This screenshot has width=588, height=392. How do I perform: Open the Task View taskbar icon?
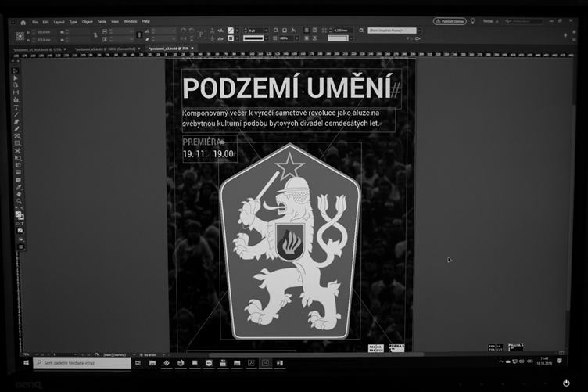138,363
